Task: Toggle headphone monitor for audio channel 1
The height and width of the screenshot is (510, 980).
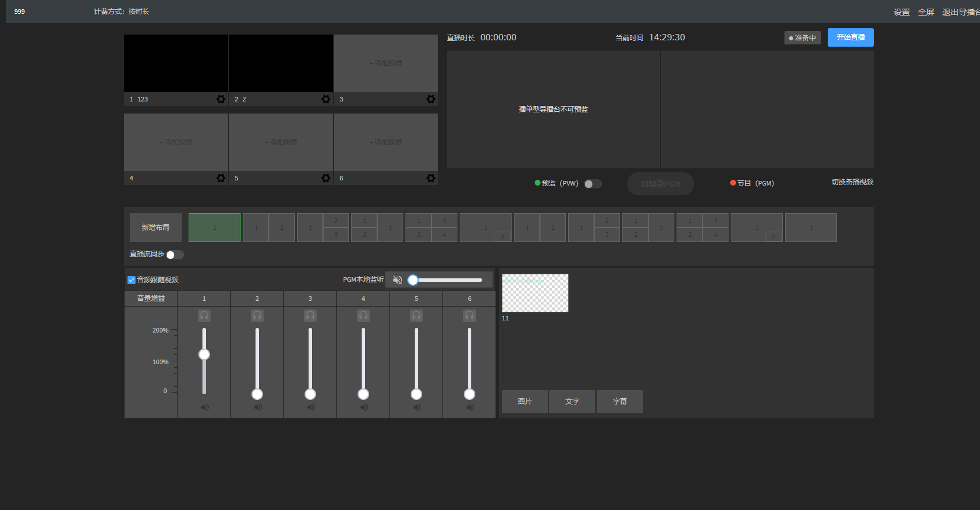Action: pyautogui.click(x=204, y=316)
